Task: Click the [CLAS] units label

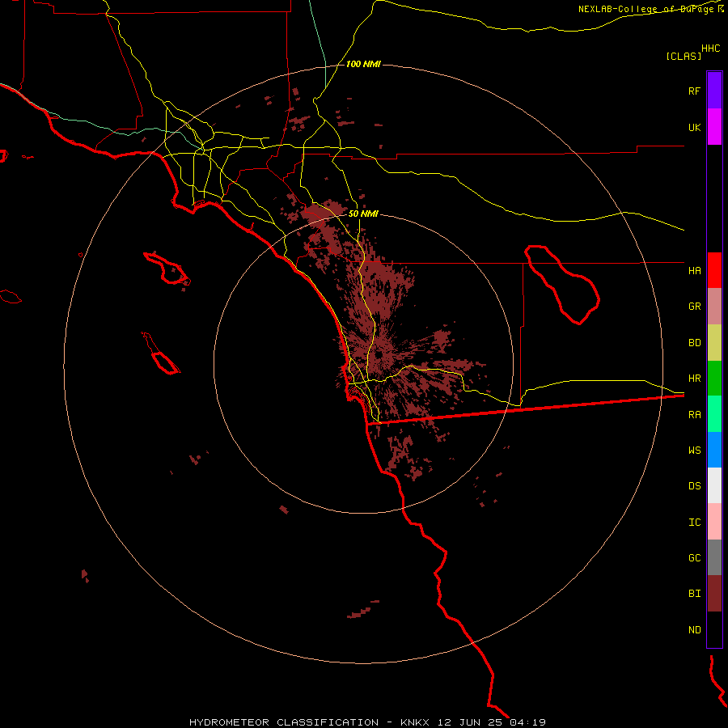Action: pos(684,57)
